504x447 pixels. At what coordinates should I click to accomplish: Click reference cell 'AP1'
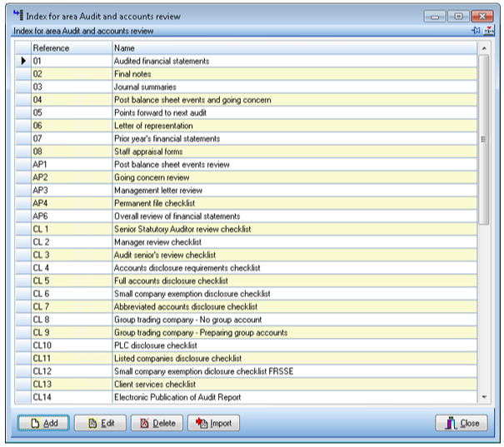pyautogui.click(x=72, y=165)
